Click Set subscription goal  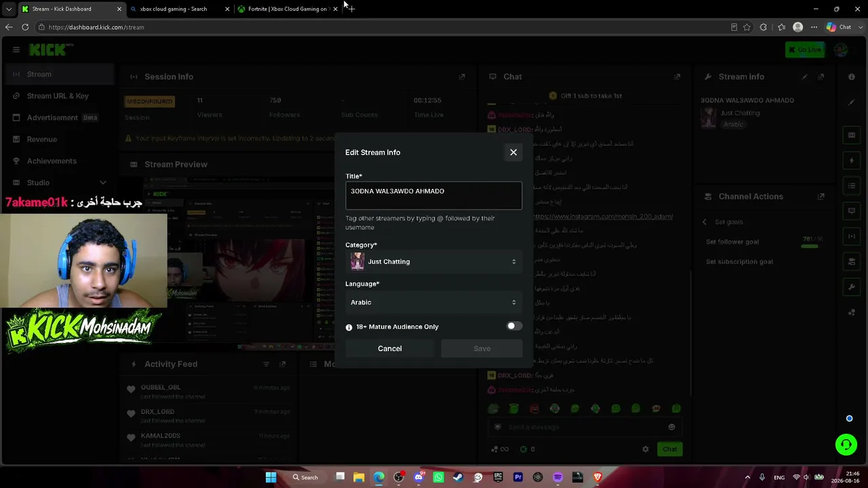(x=739, y=262)
